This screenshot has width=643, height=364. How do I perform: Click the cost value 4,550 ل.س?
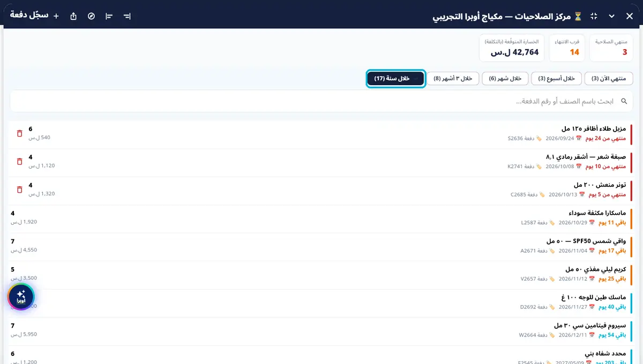click(24, 249)
